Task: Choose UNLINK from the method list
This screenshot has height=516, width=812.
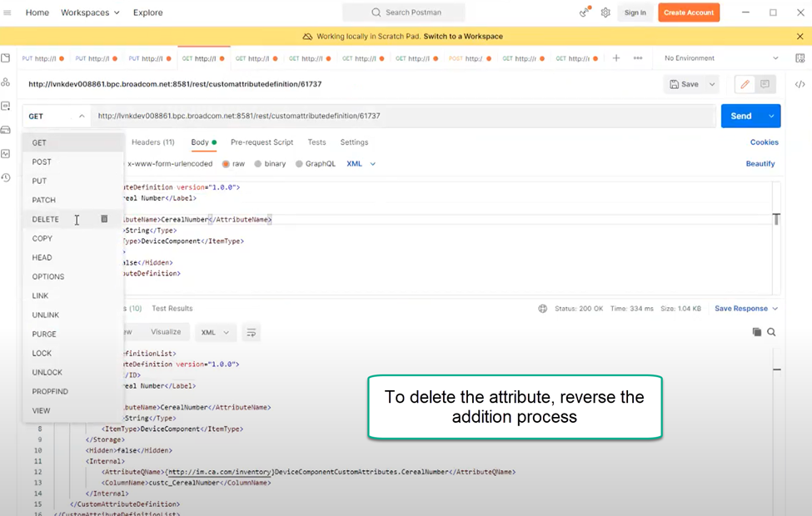Action: coord(72,315)
